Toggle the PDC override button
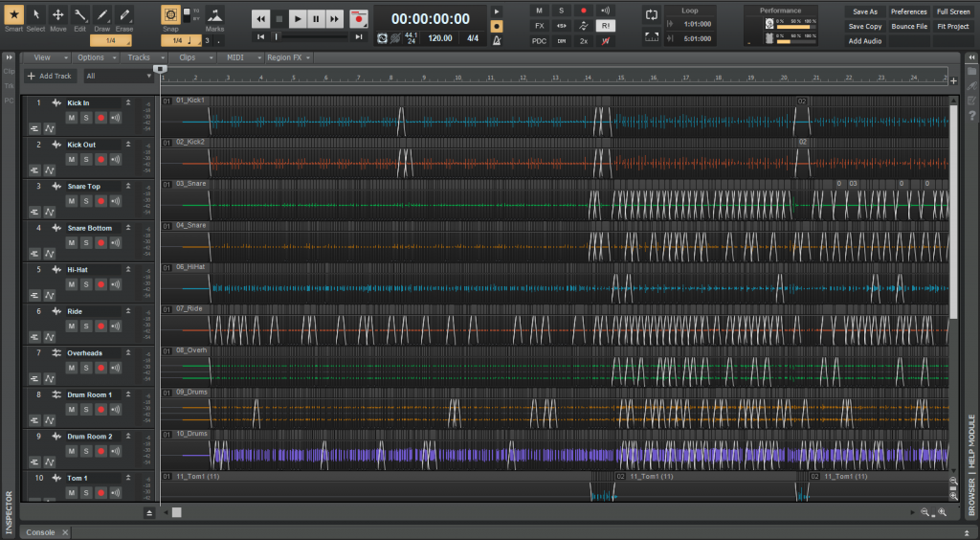Viewport: 980px width, 540px height. click(539, 40)
